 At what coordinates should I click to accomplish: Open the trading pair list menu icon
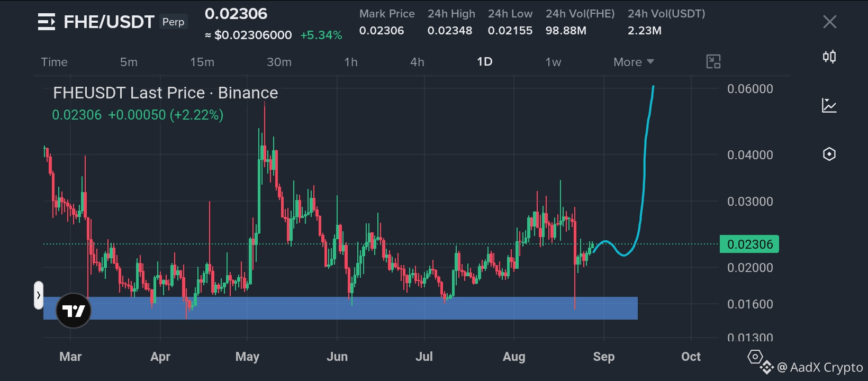click(47, 22)
